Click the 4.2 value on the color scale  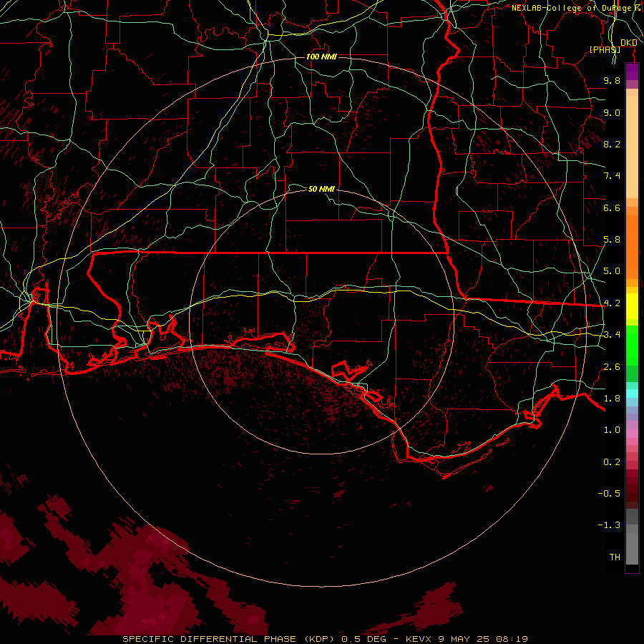pyautogui.click(x=612, y=303)
